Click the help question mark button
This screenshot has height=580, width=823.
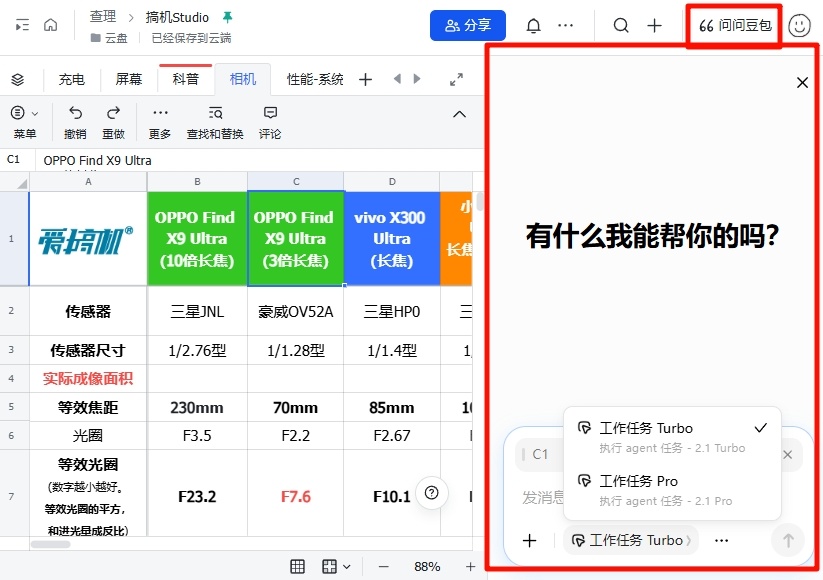[431, 493]
